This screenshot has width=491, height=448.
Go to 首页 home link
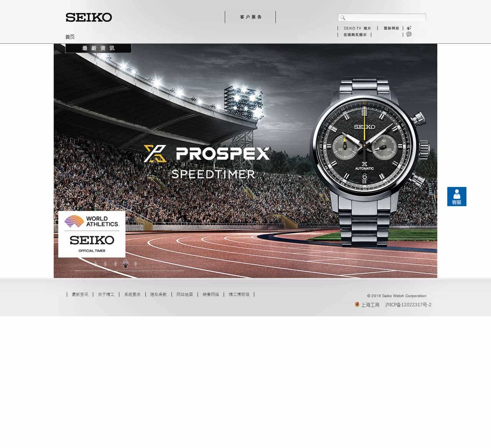click(70, 37)
